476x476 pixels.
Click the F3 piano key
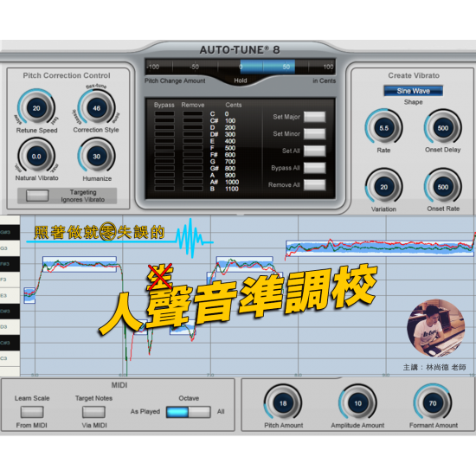(x=10, y=280)
